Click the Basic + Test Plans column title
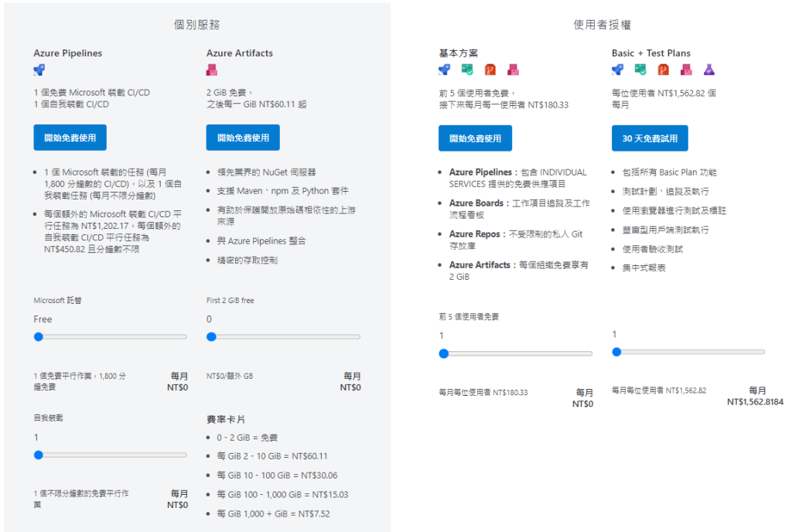Screen dimensions: 792x532 pyautogui.click(x=651, y=53)
